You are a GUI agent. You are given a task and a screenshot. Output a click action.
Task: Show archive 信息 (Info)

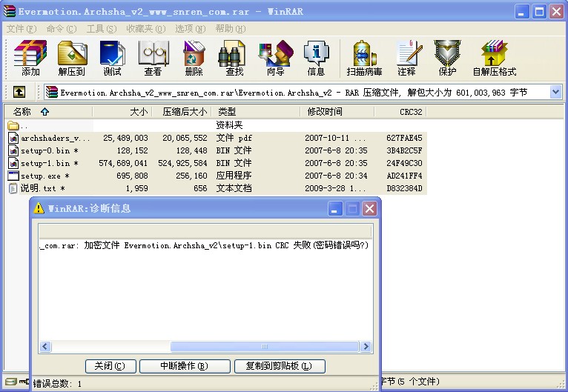click(316, 58)
